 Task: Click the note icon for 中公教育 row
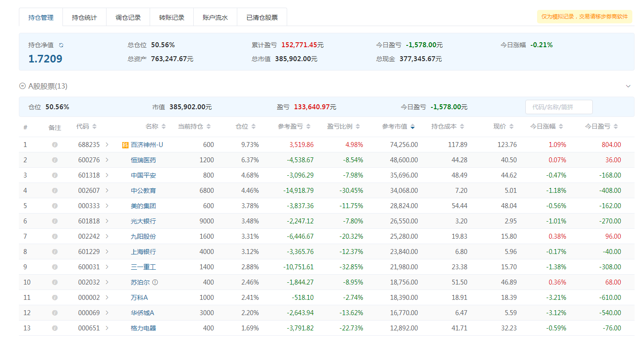pos(55,191)
